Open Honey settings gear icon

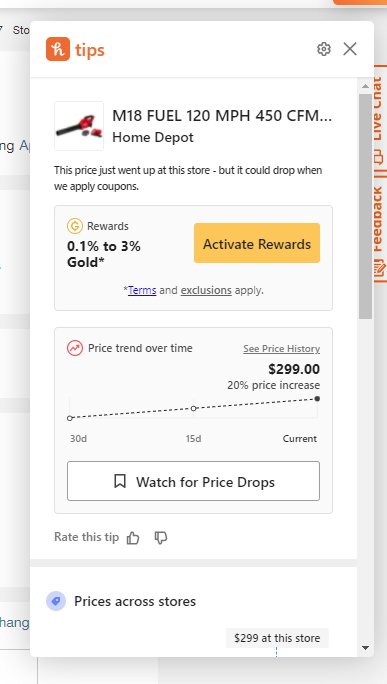click(323, 49)
